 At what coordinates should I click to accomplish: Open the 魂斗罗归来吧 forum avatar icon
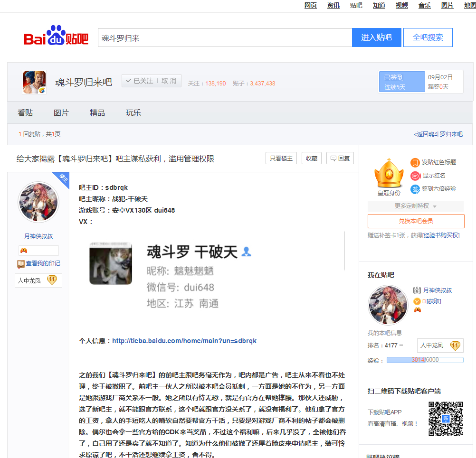[x=34, y=82]
